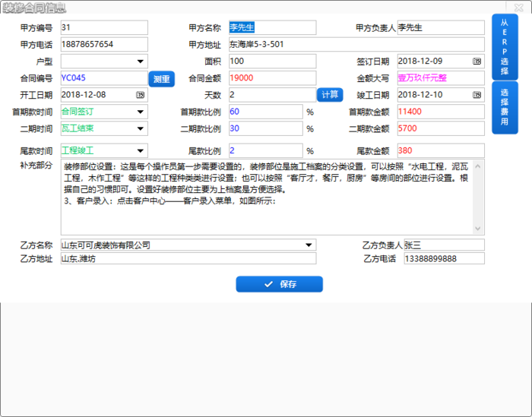This screenshot has width=532, height=417.
Task: Click the 乙方负责人 field 张三
Action: 444,245
